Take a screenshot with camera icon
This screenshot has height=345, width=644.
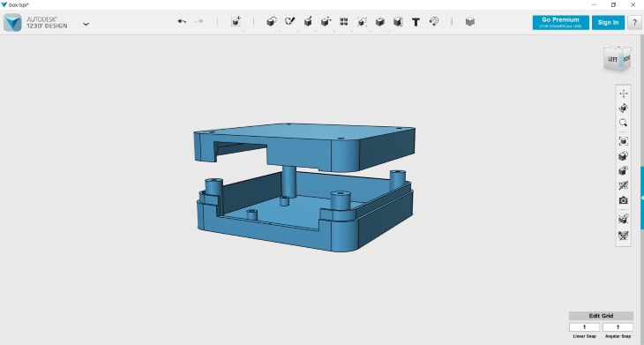point(624,200)
